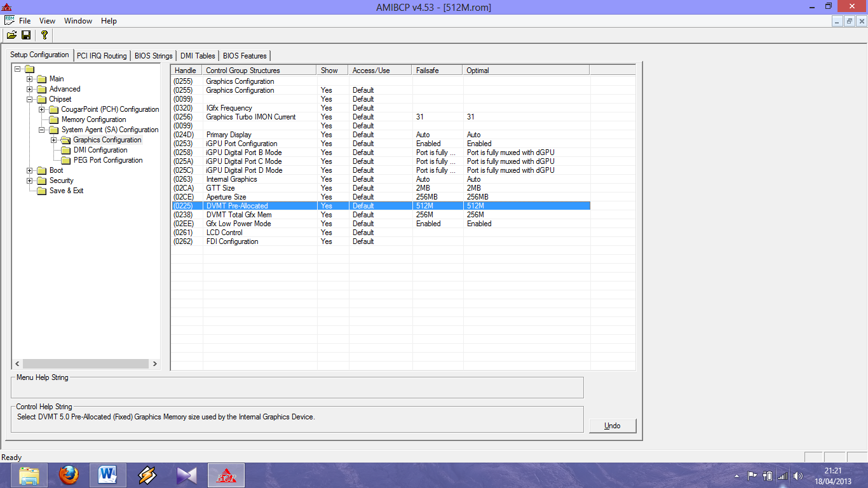
Task: Select the DVMT Total Gfx Mem row
Action: click(x=381, y=215)
